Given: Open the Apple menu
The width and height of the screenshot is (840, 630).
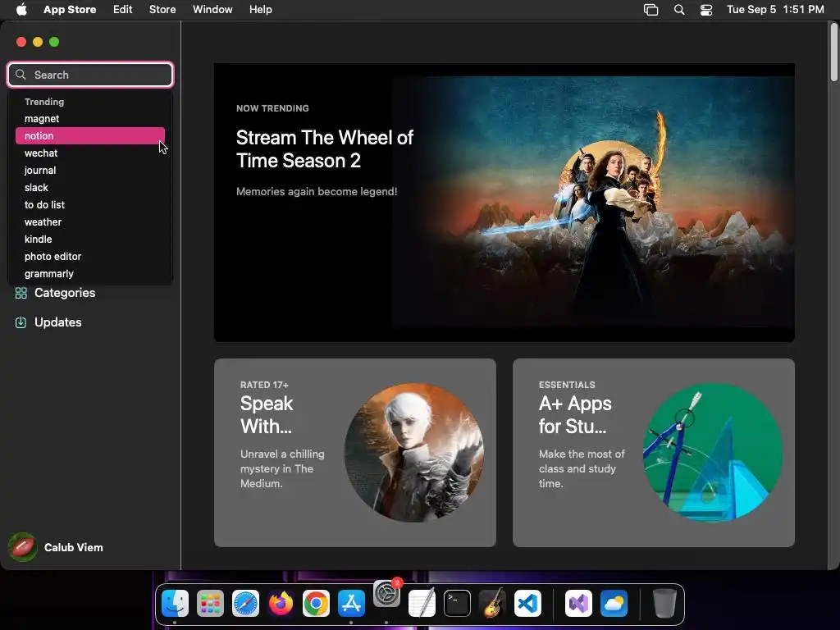Looking at the screenshot, I should (x=21, y=9).
